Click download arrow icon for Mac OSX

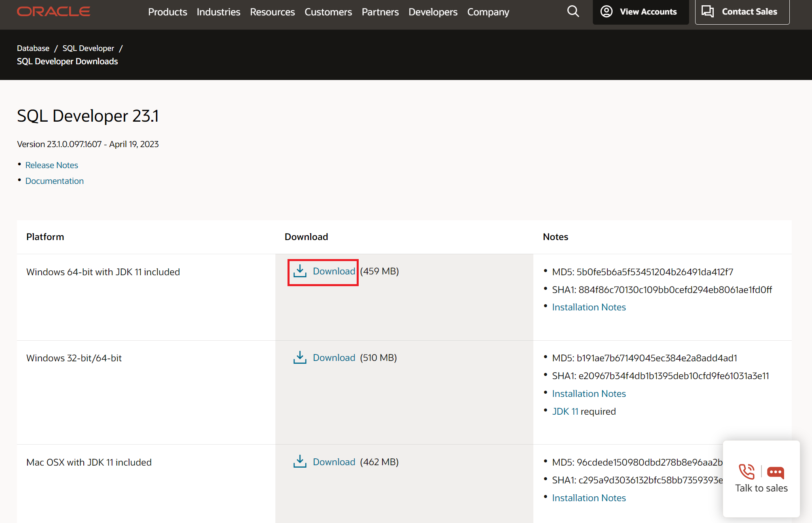pyautogui.click(x=300, y=462)
